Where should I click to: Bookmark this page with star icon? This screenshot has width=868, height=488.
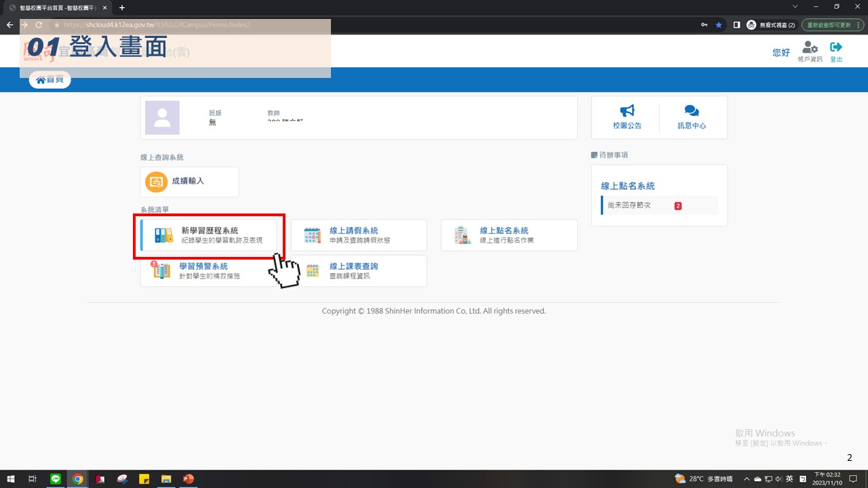719,25
